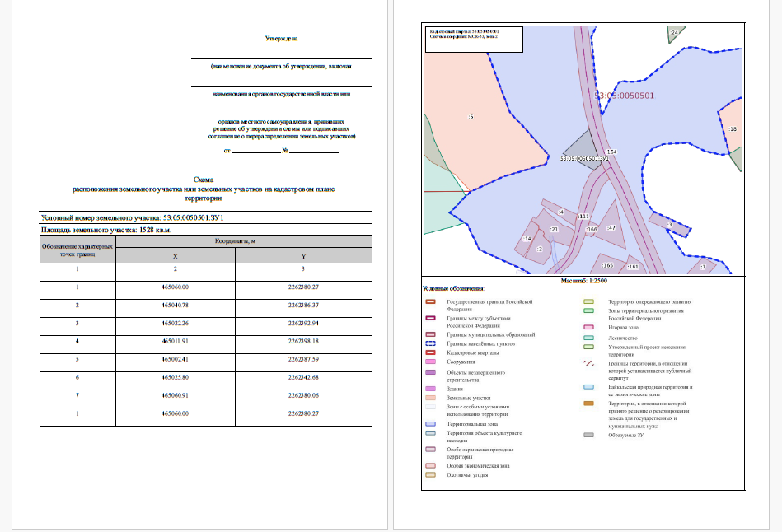Screen dimensions: 782x532
Task: Click the Территориальная зона blue legend icon
Action: click(x=430, y=424)
